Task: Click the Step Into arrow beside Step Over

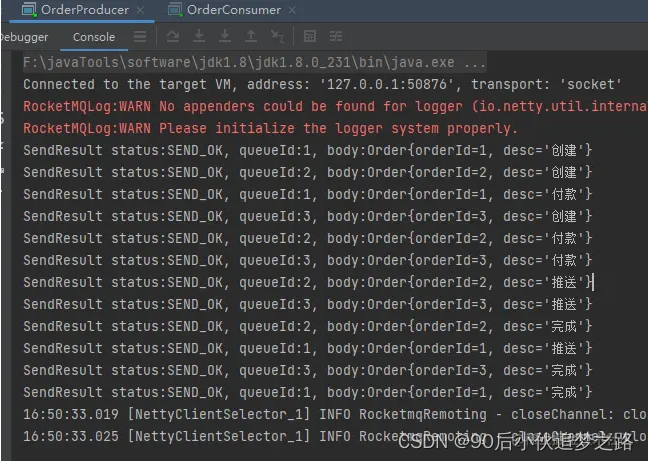Action: 199,36
